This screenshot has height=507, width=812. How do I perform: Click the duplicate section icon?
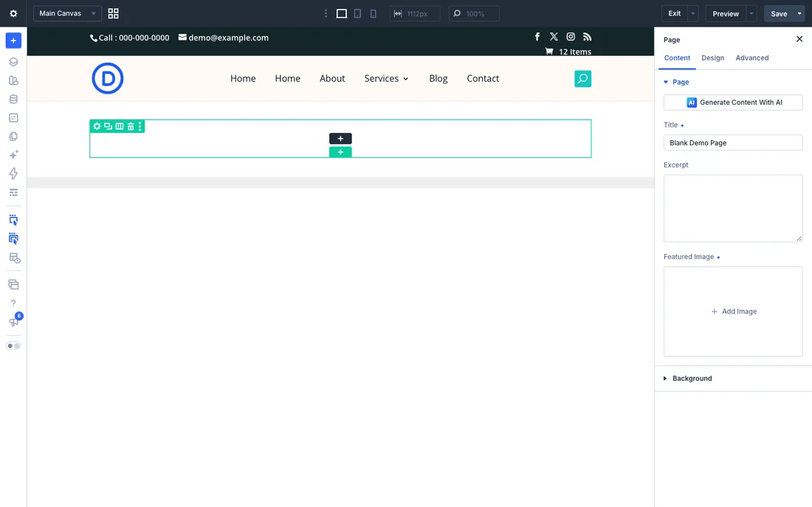click(108, 126)
